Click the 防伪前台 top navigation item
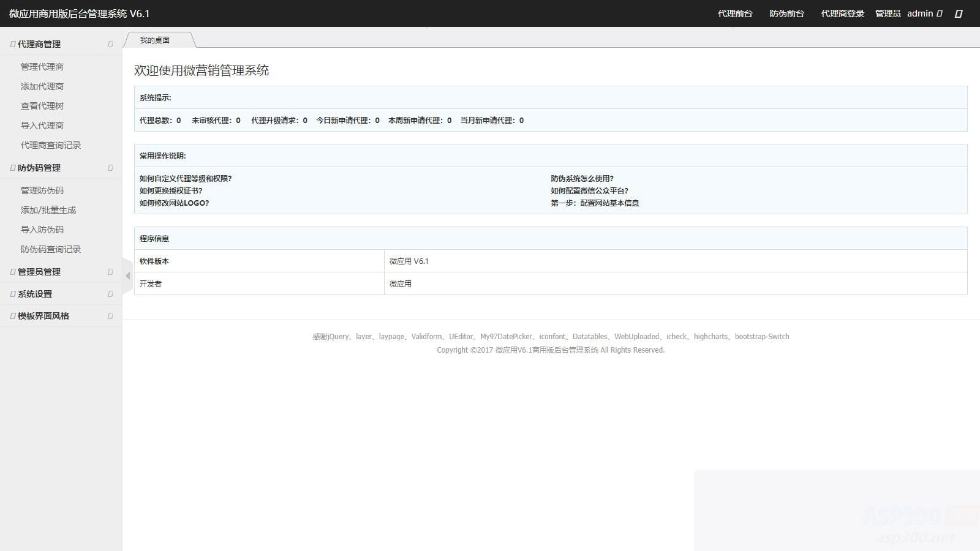This screenshot has height=551, width=980. tap(786, 13)
